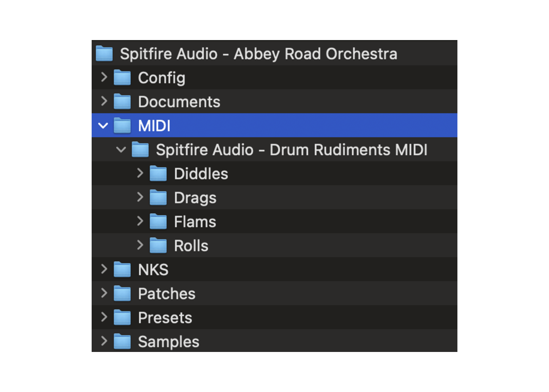Click the Flams folder icon
Image resolution: width=549 pixels, height=392 pixels.
click(x=158, y=222)
